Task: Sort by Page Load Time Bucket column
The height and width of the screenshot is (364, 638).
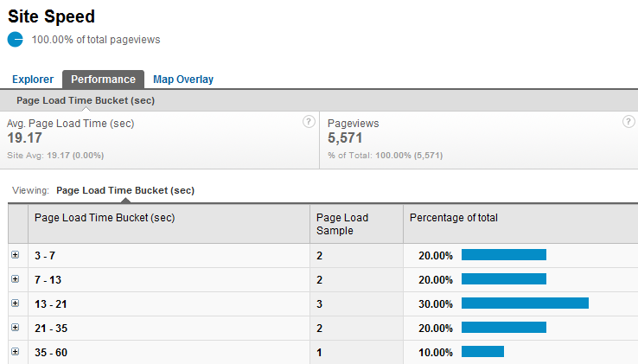Action: tap(105, 218)
